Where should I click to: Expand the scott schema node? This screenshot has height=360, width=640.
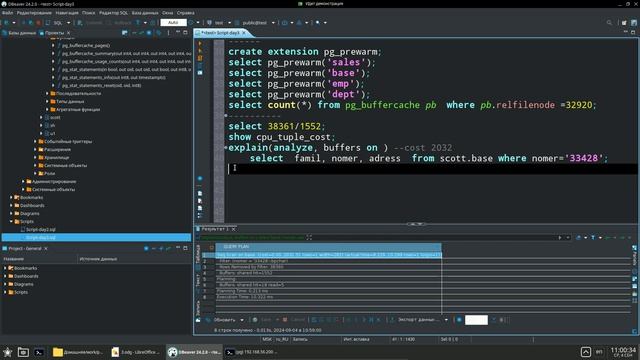tap(41, 118)
